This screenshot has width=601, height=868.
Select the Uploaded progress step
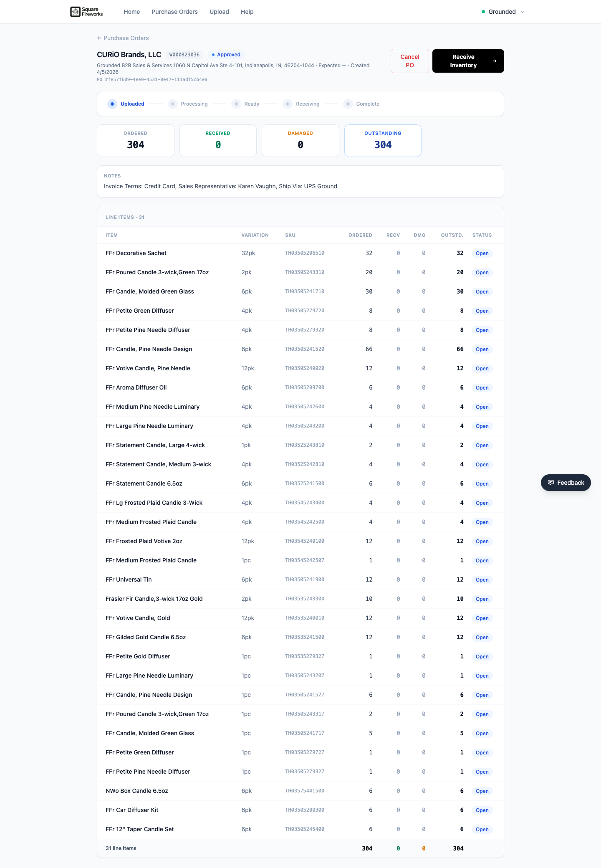pyautogui.click(x=126, y=104)
